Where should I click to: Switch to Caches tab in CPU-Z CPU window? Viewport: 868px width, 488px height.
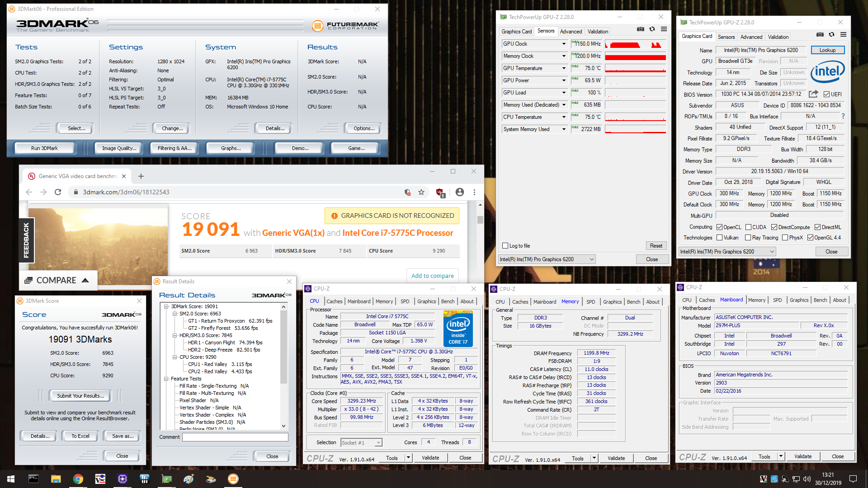tap(334, 301)
